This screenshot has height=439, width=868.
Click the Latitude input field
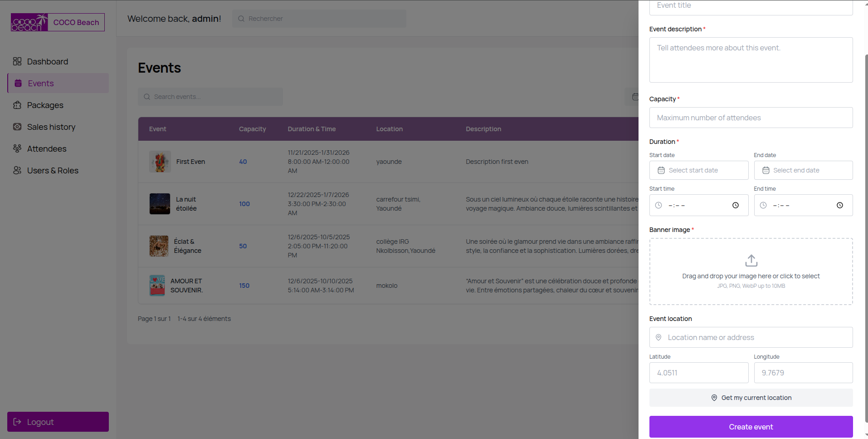[698, 373]
